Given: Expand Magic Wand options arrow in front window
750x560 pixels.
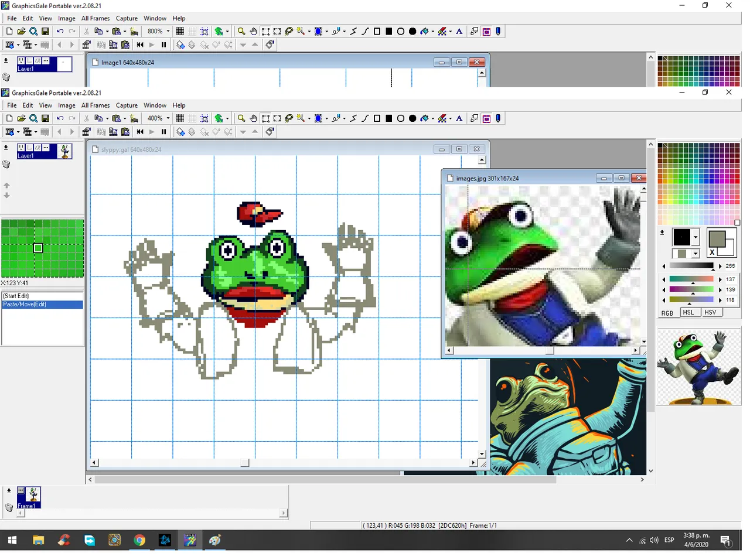Looking at the screenshot, I should click(309, 118).
